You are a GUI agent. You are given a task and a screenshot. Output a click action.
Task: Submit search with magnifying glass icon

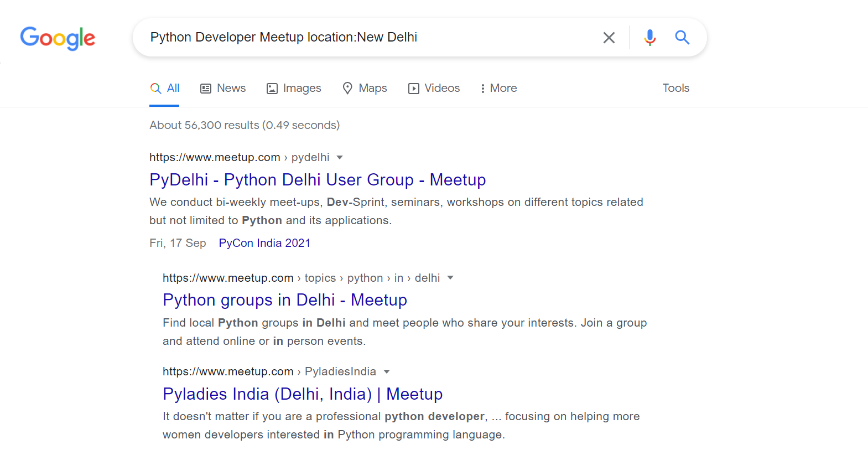click(682, 38)
